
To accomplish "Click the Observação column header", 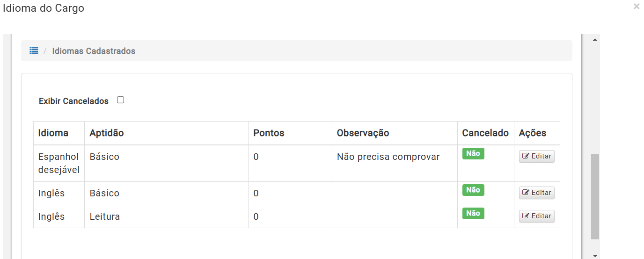I will click(x=363, y=133).
